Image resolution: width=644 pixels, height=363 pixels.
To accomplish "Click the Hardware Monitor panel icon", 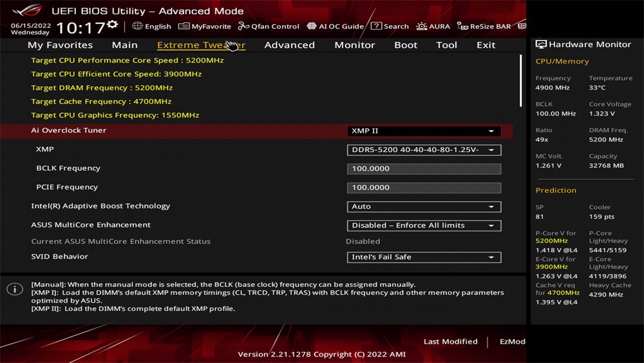I will point(541,44).
